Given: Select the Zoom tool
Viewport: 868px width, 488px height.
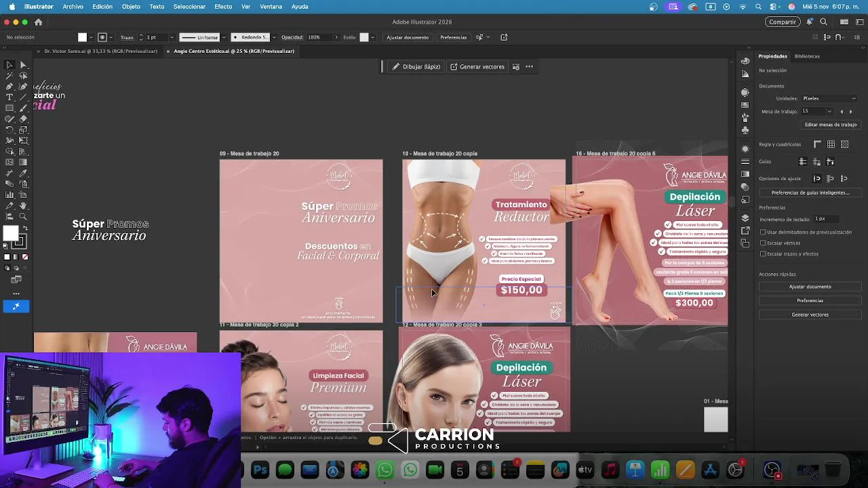Looking at the screenshot, I should [x=23, y=216].
